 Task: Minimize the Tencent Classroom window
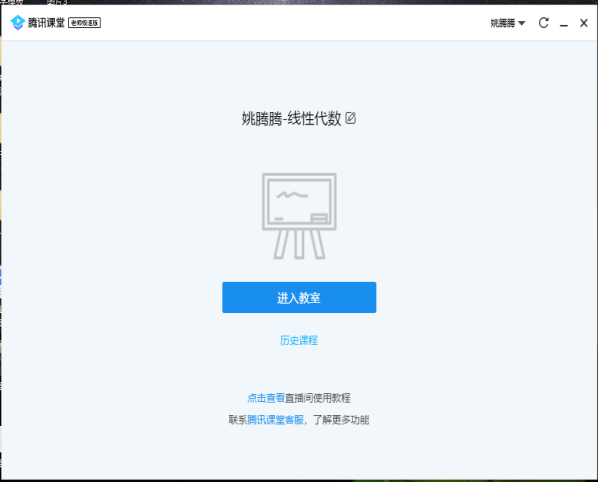(564, 24)
